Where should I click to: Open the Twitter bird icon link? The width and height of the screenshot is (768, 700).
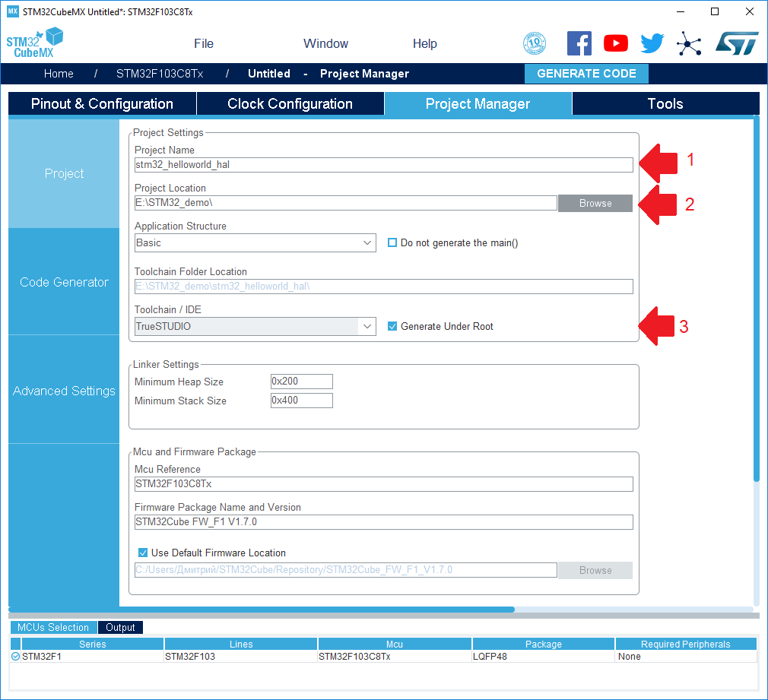(x=652, y=43)
